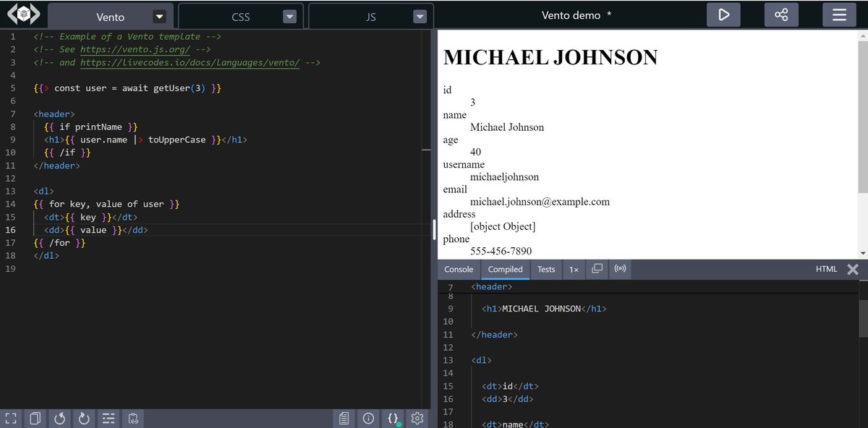The image size is (868, 428).
Task: Open the broadcast icon in the tools bar
Action: tap(620, 269)
